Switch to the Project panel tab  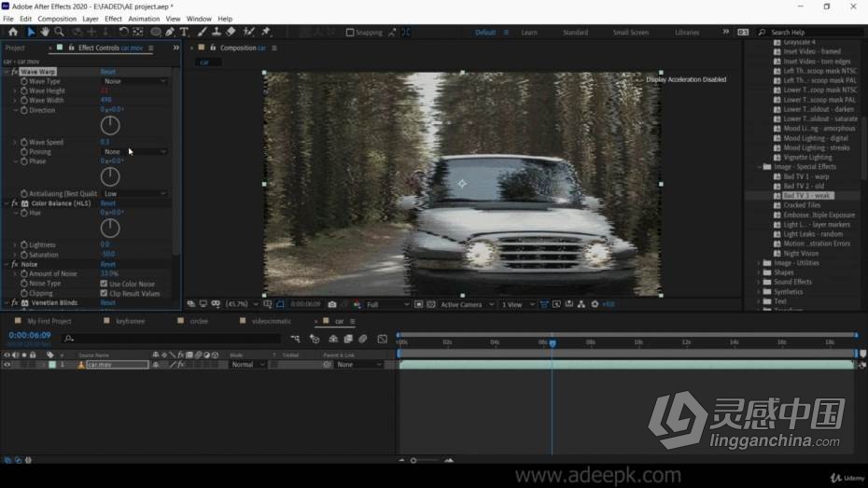15,49
